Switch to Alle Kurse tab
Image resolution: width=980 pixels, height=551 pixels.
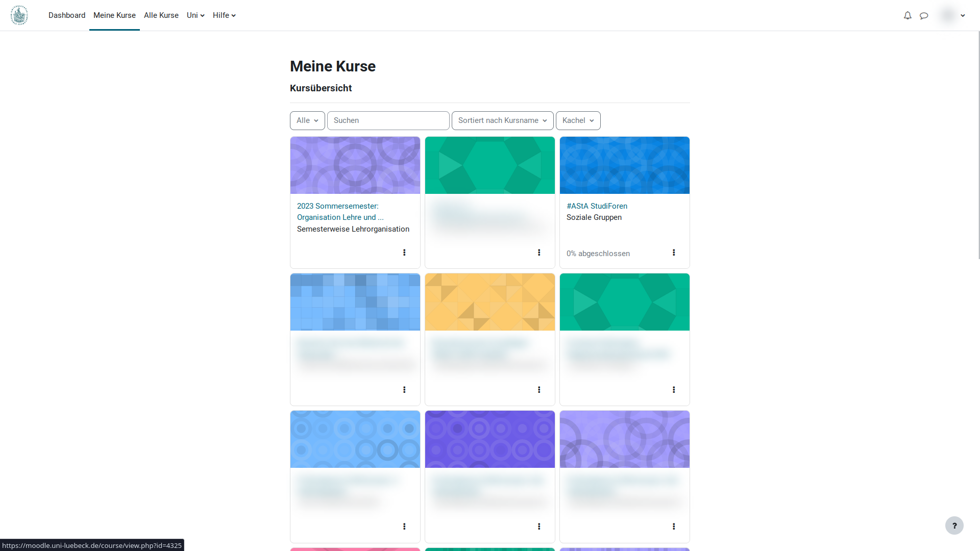(161, 15)
